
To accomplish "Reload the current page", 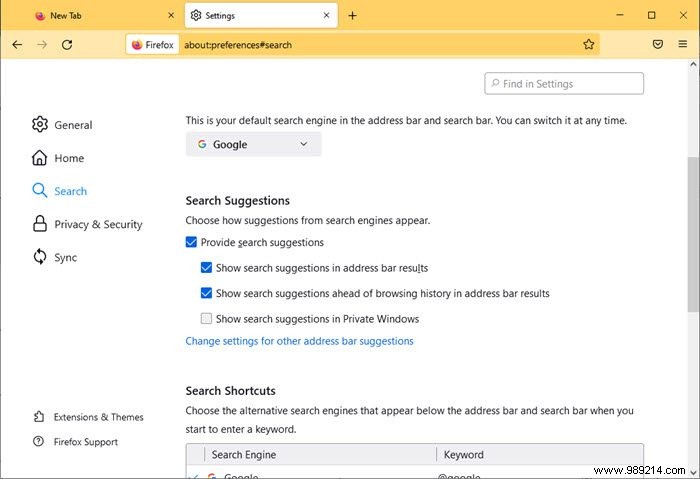I will tap(67, 45).
